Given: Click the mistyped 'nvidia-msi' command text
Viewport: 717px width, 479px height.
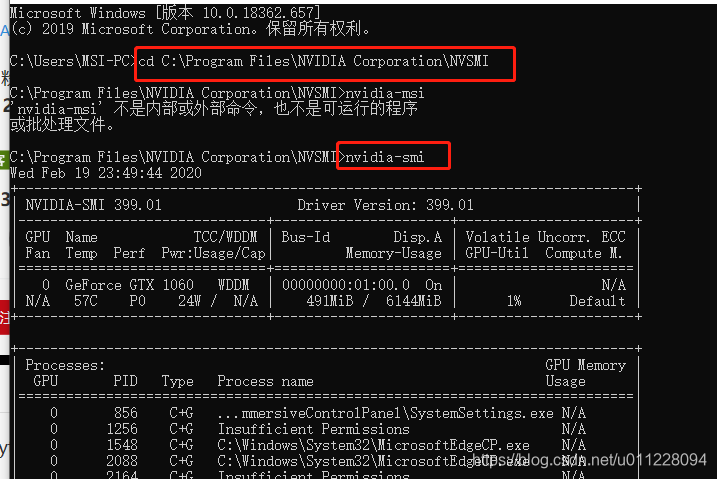Looking at the screenshot, I should (x=385, y=93).
